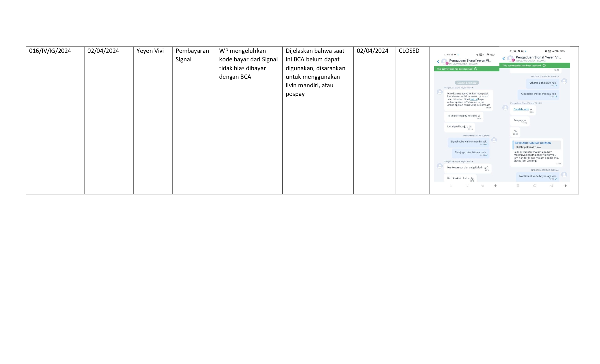Click message 'Lwt signal bca jg g bs'
The width and height of the screenshot is (600, 364).
459,127
